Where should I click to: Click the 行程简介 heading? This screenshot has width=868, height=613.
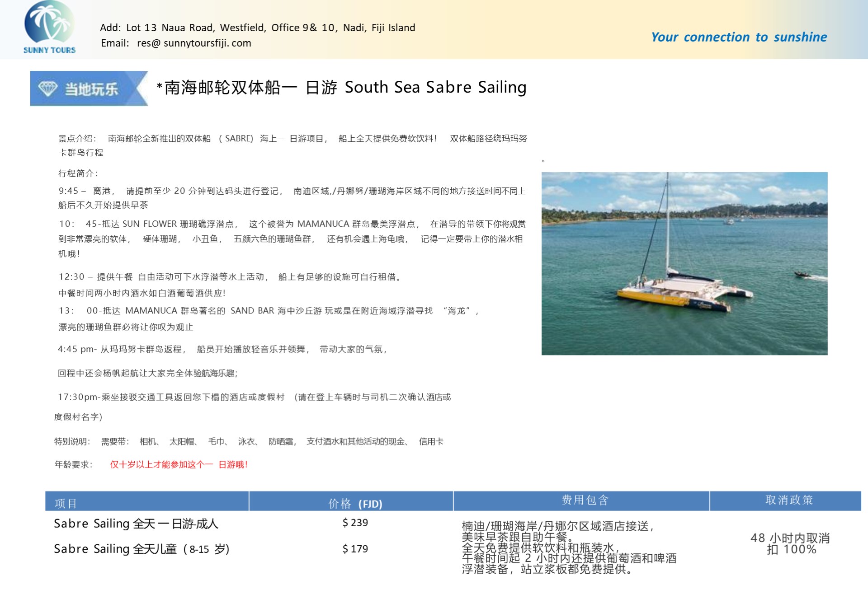78,173
